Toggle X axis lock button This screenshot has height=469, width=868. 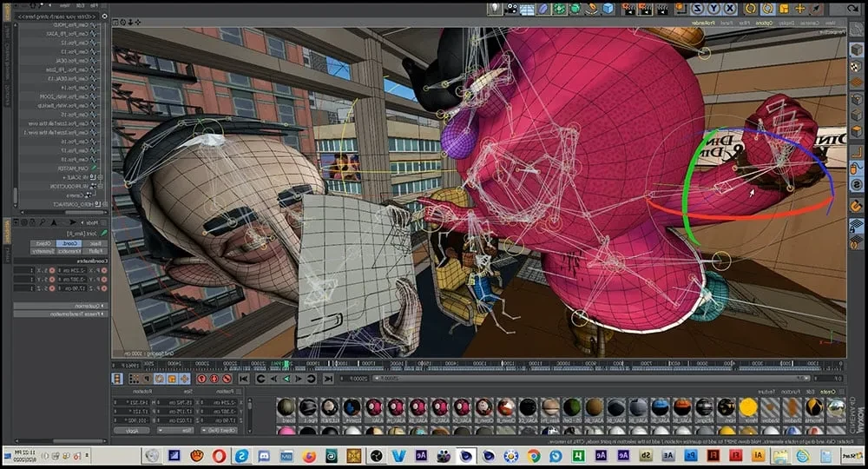pyautogui.click(x=730, y=9)
